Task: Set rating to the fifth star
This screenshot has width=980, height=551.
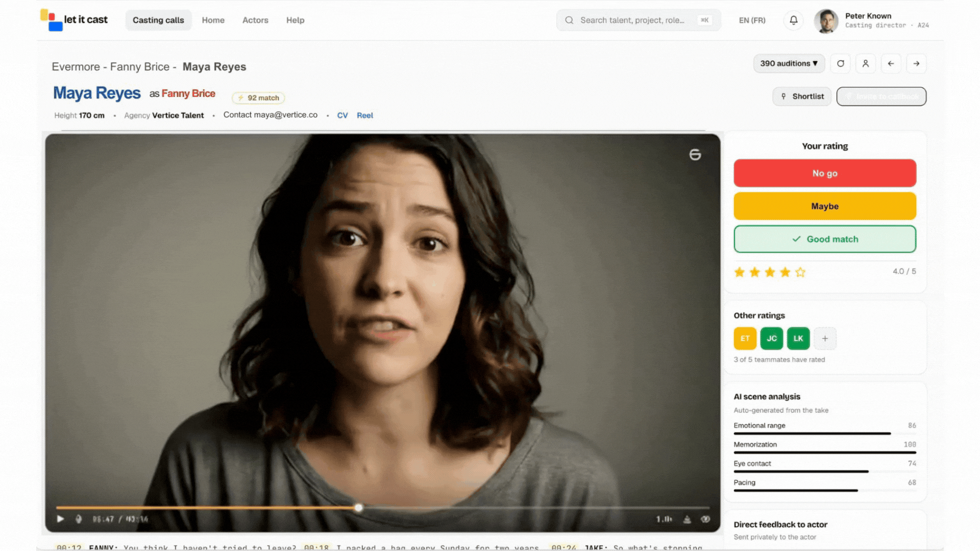Action: pos(800,272)
